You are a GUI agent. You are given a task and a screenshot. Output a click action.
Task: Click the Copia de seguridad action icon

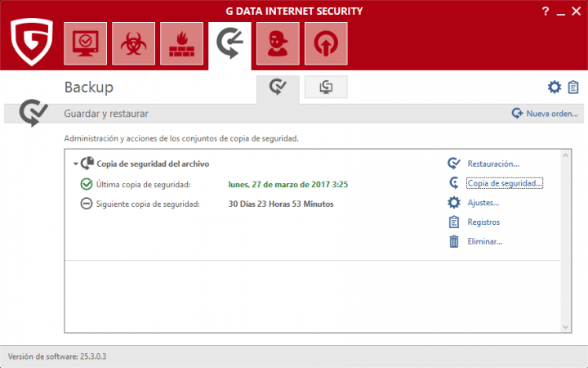click(x=454, y=183)
